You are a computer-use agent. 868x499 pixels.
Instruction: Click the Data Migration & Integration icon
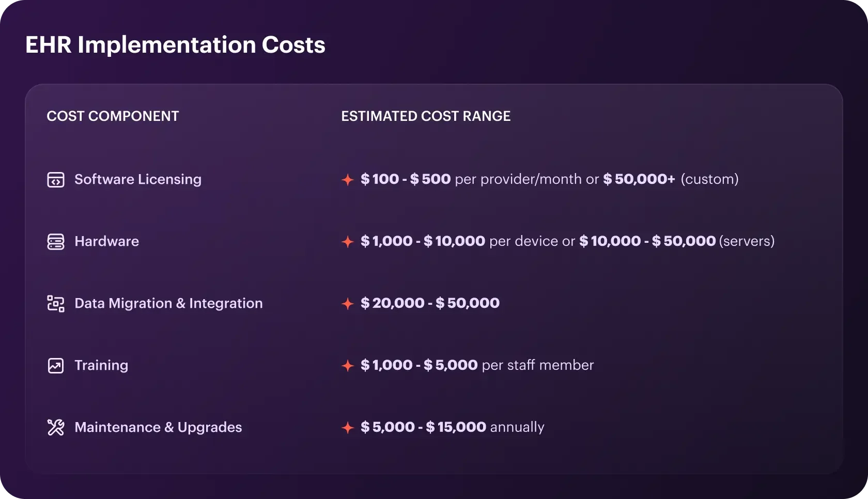(56, 304)
